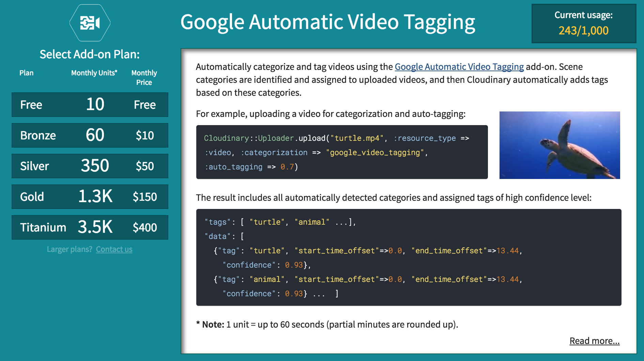The height and width of the screenshot is (361, 644).
Task: Click the 'For example, uploading a video' sentence
Action: pyautogui.click(x=331, y=114)
